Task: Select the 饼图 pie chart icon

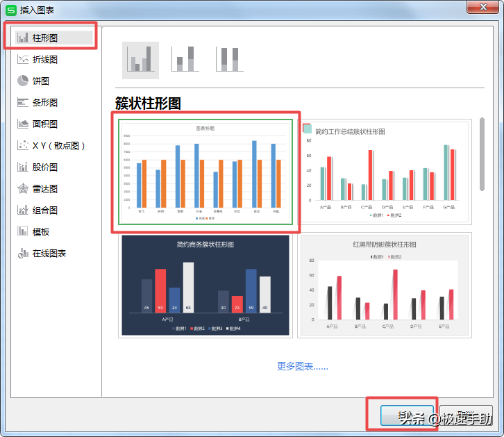Action: (x=23, y=81)
